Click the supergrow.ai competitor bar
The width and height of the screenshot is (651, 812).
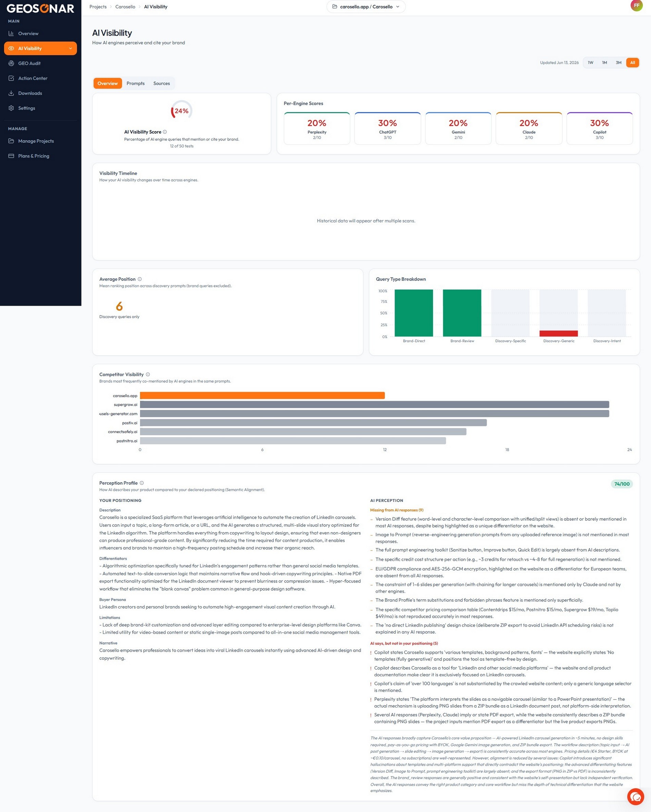(375, 405)
